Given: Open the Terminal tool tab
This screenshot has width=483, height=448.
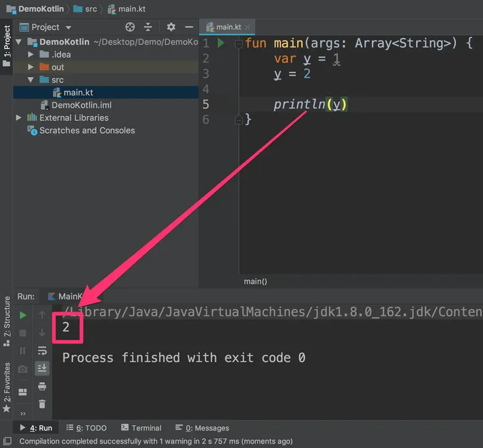Looking at the screenshot, I should pos(141,428).
